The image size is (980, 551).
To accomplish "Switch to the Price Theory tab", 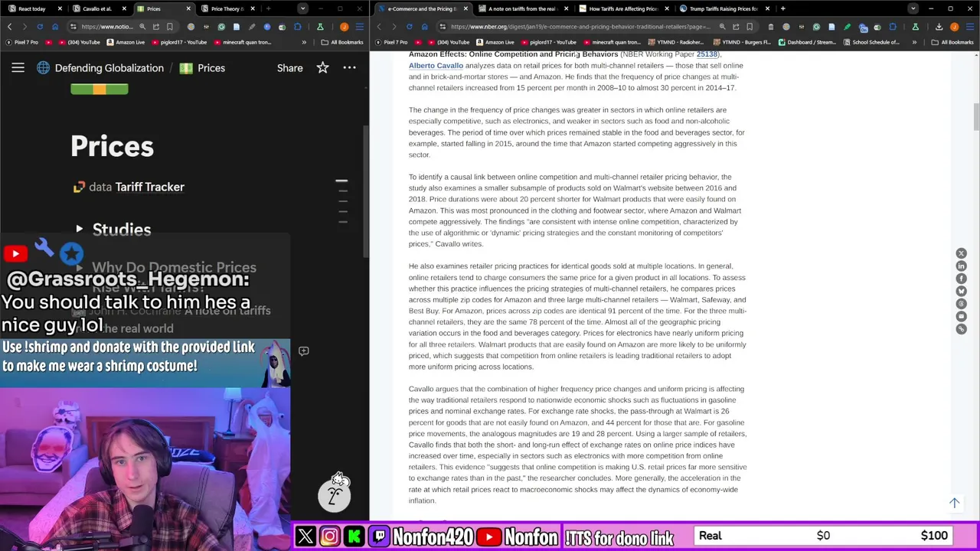I will click(227, 8).
